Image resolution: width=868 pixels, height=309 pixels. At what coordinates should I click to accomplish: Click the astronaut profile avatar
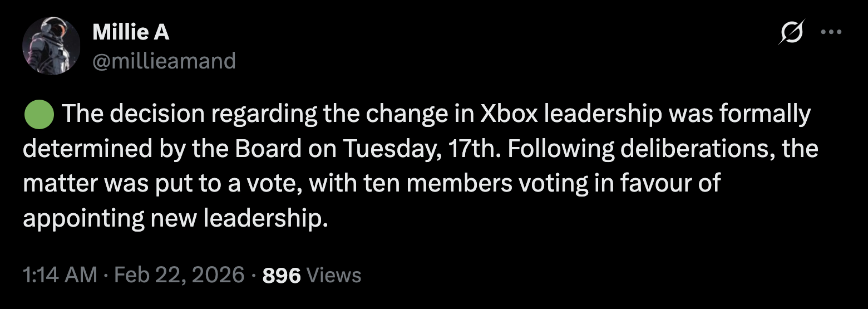coord(51,46)
